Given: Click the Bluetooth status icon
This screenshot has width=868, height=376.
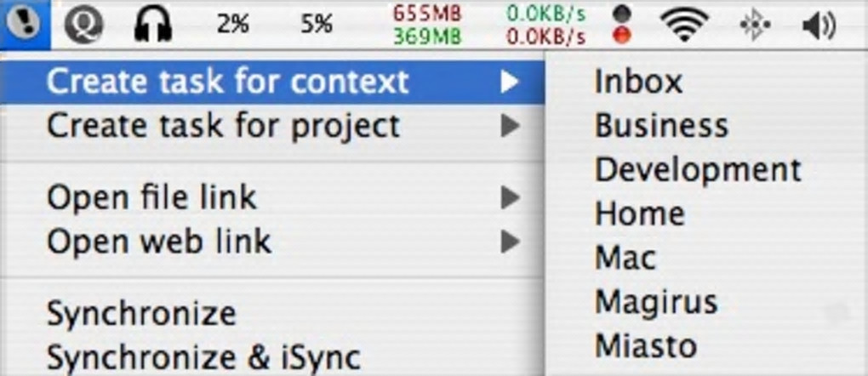Looking at the screenshot, I should [x=754, y=26].
